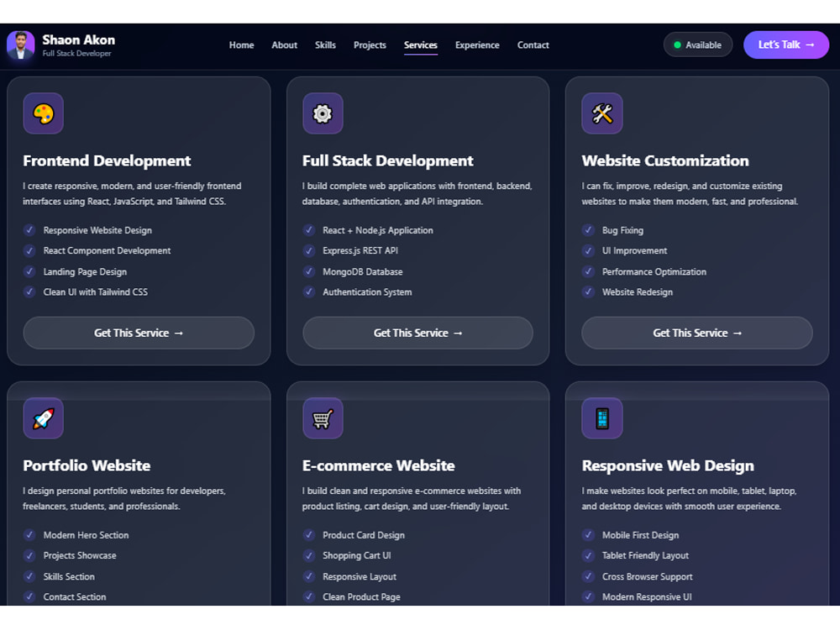Get This Service for Frontend Development
The image size is (840, 630).
(139, 333)
